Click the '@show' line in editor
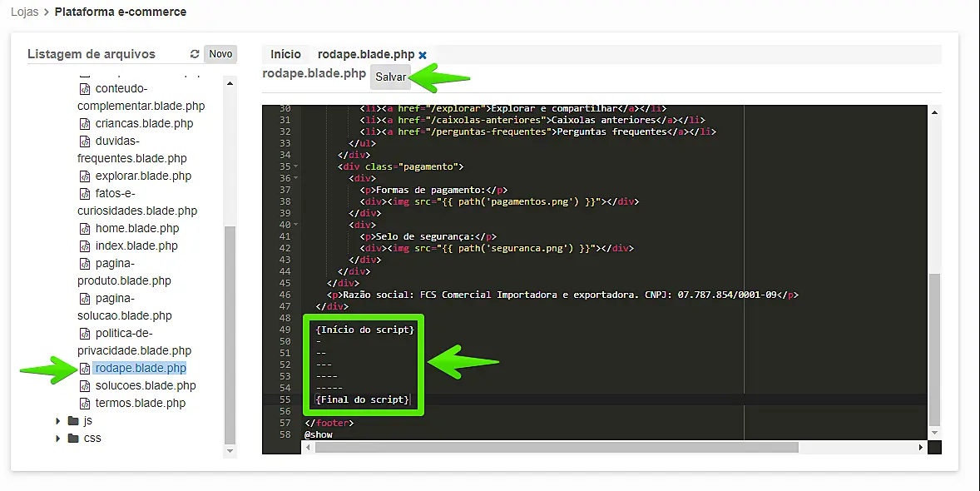The width and height of the screenshot is (980, 491). 319,434
